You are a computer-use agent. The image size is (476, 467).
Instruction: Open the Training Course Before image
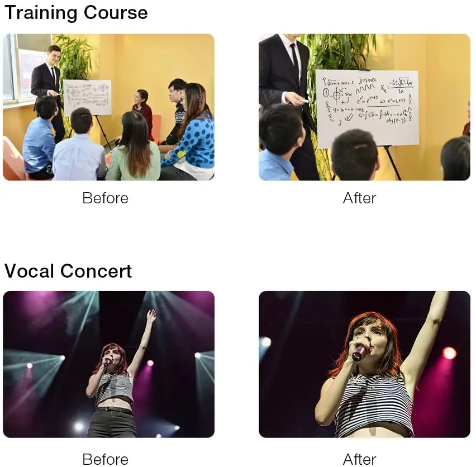point(109,107)
